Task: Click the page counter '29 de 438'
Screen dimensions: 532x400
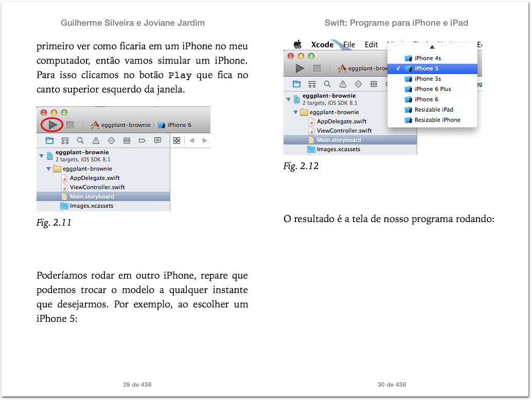Action: (137, 385)
